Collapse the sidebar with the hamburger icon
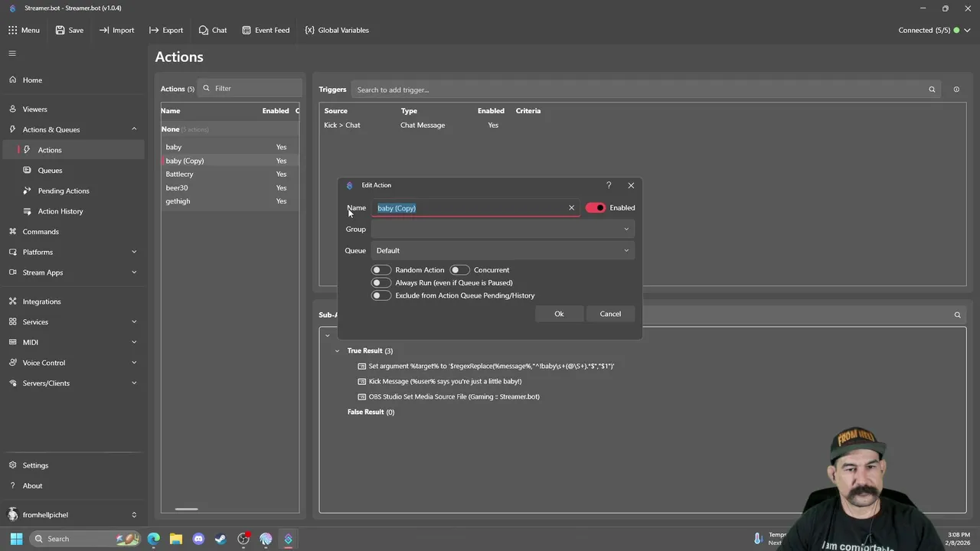Image resolution: width=980 pixels, height=551 pixels. coord(12,53)
